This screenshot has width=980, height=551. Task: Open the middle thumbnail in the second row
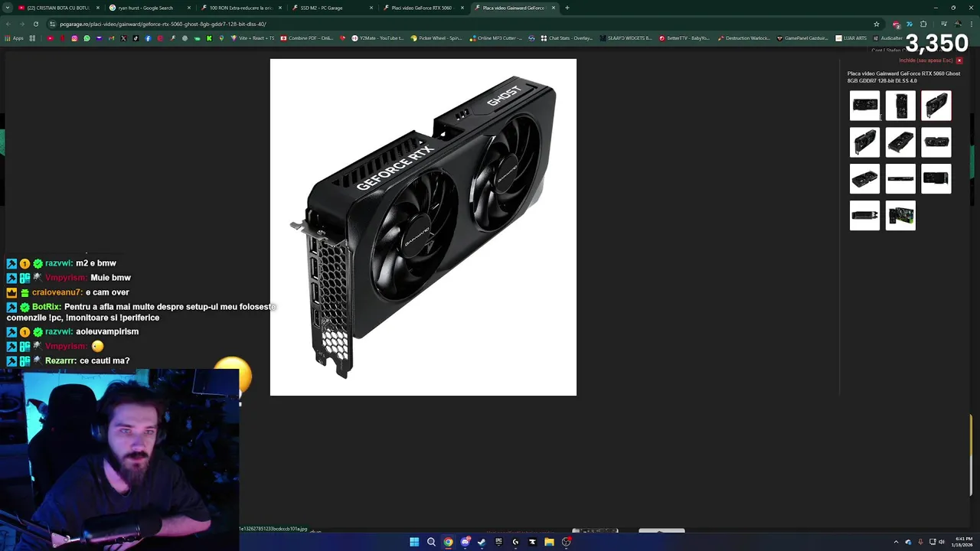pyautogui.click(x=900, y=142)
